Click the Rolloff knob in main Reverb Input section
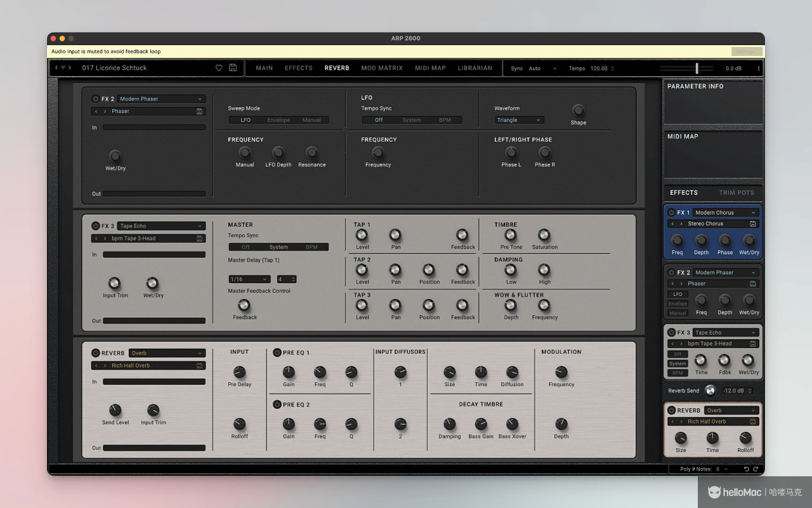The width and height of the screenshot is (812, 508). [239, 424]
